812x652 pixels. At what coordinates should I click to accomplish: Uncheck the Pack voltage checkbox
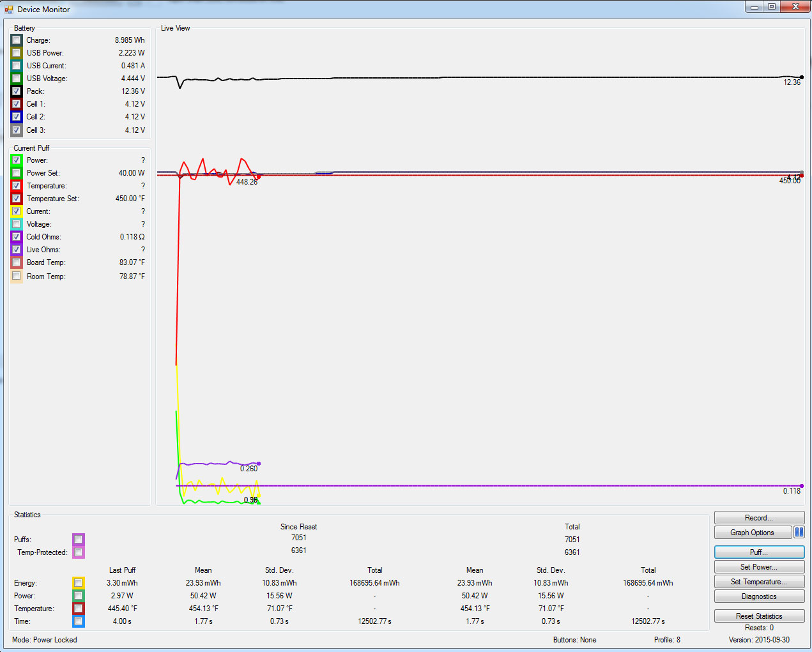pos(17,91)
